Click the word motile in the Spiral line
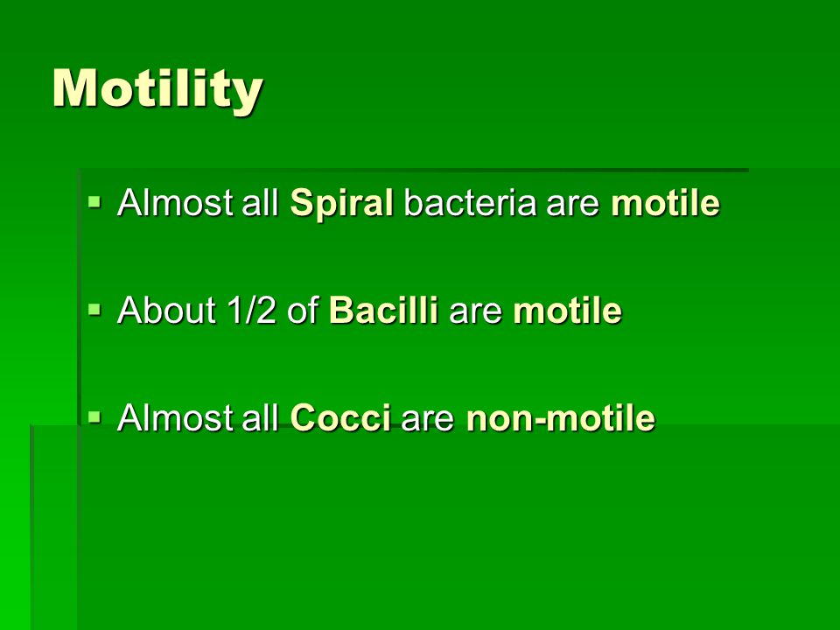Viewport: 840px width, 630px height. point(665,202)
